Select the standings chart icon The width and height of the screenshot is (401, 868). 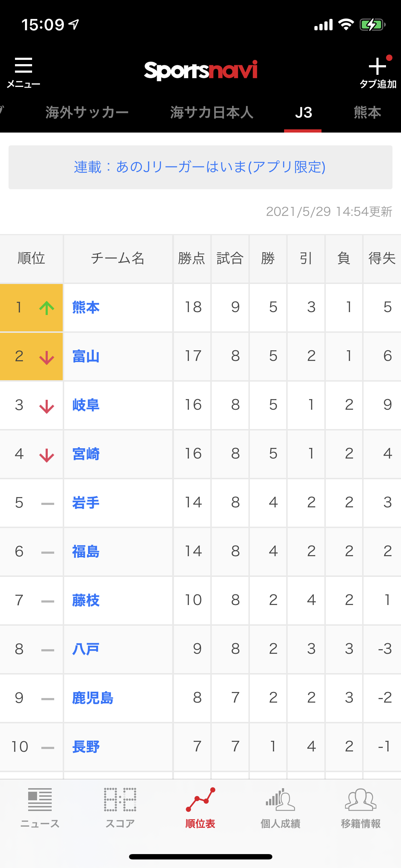tap(200, 799)
